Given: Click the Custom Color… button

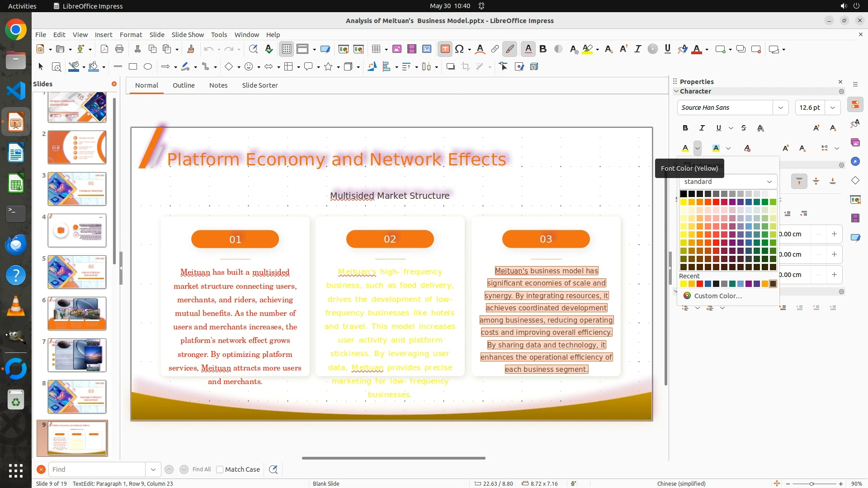Looking at the screenshot, I should pos(717,296).
